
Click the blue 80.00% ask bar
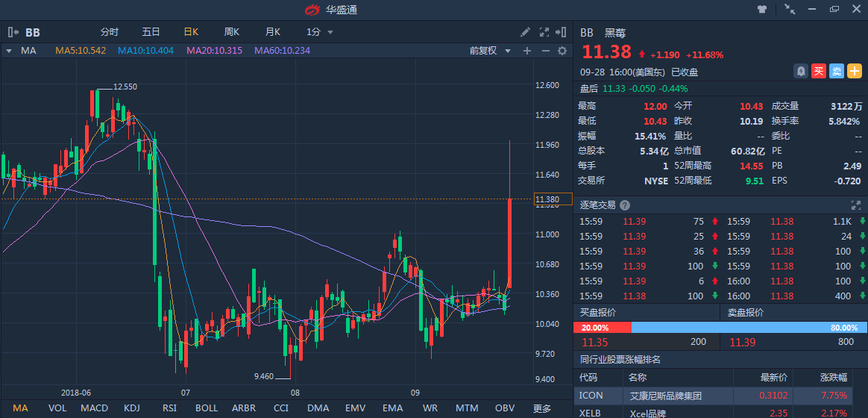coord(749,328)
